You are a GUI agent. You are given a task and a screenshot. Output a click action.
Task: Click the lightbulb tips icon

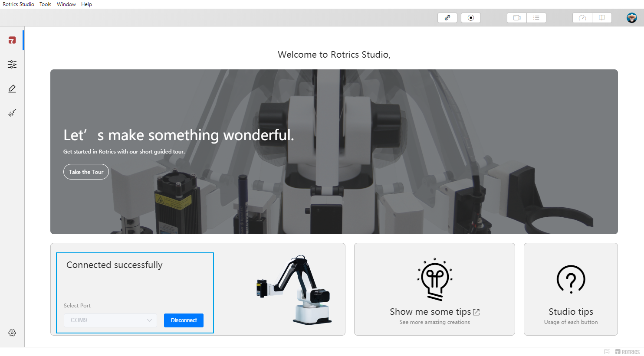(435, 280)
